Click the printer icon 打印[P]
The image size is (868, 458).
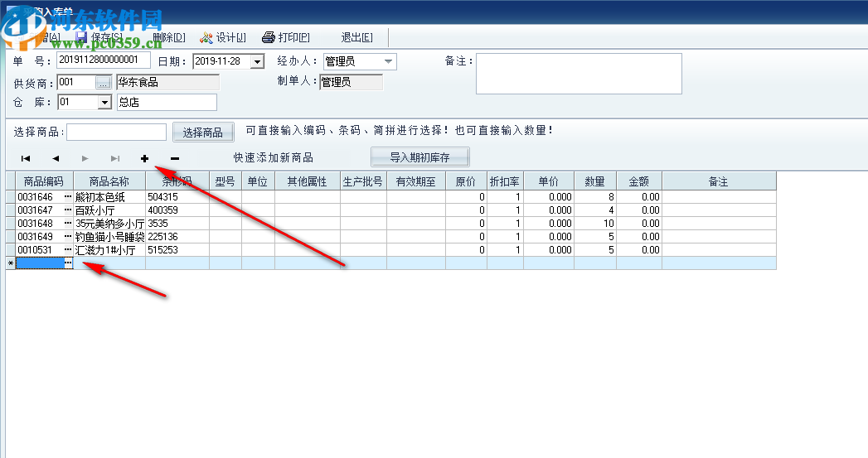point(269,37)
